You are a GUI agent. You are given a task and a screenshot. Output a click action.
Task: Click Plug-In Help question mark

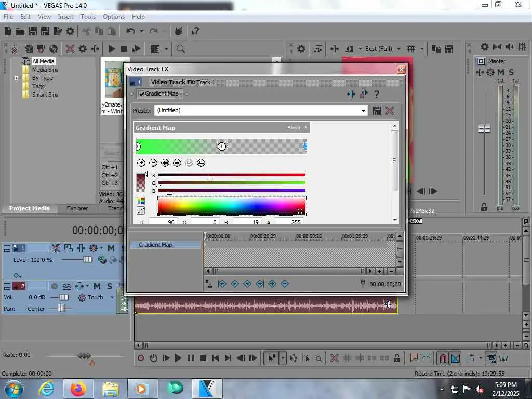pyautogui.click(x=376, y=94)
